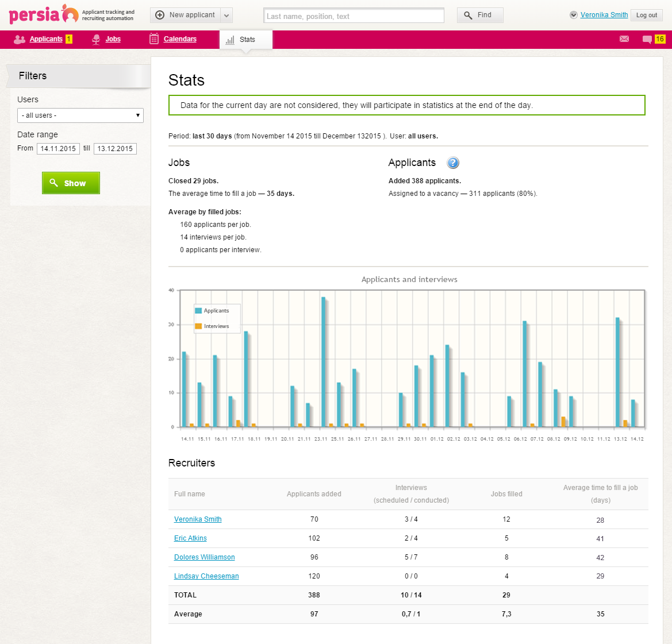Click the yellow notification badge showing 16
The image size is (672, 644).
pyautogui.click(x=659, y=39)
